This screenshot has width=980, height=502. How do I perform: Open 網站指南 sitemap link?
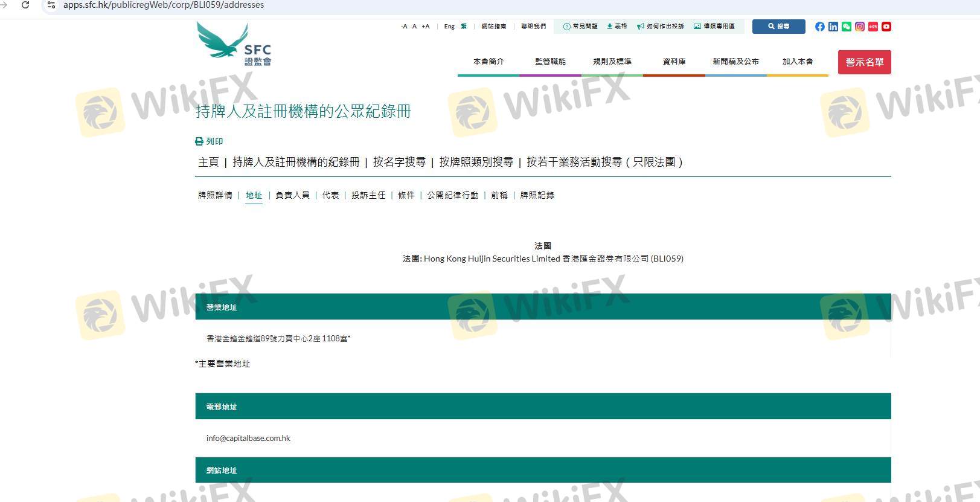(x=494, y=27)
